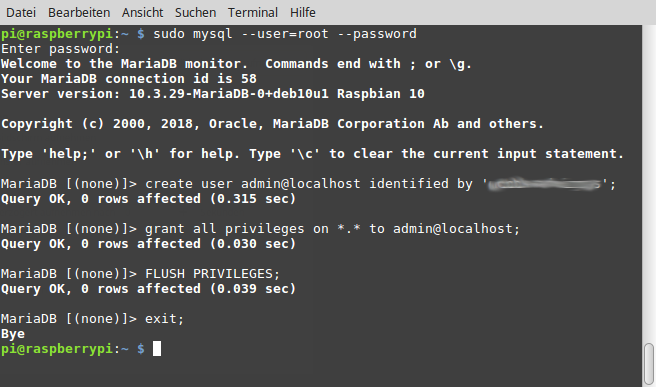The width and height of the screenshot is (656, 387).
Task: Open the Ansicht menu
Action: pos(142,13)
